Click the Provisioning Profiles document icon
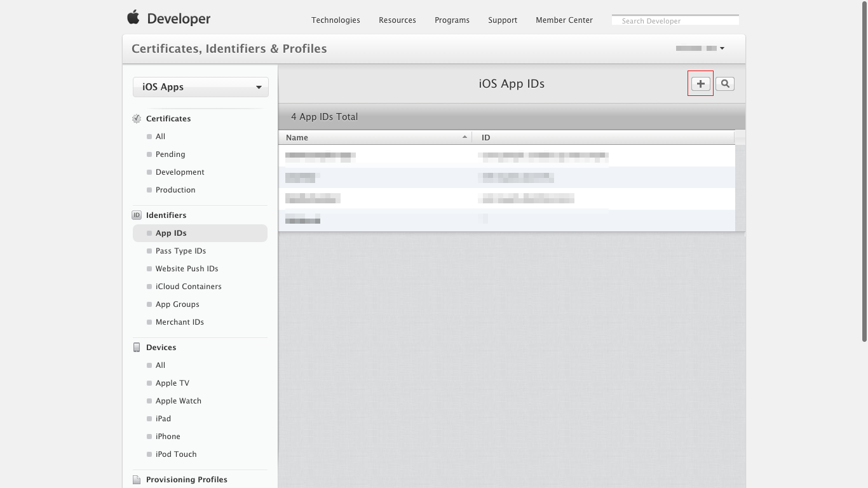 point(137,480)
